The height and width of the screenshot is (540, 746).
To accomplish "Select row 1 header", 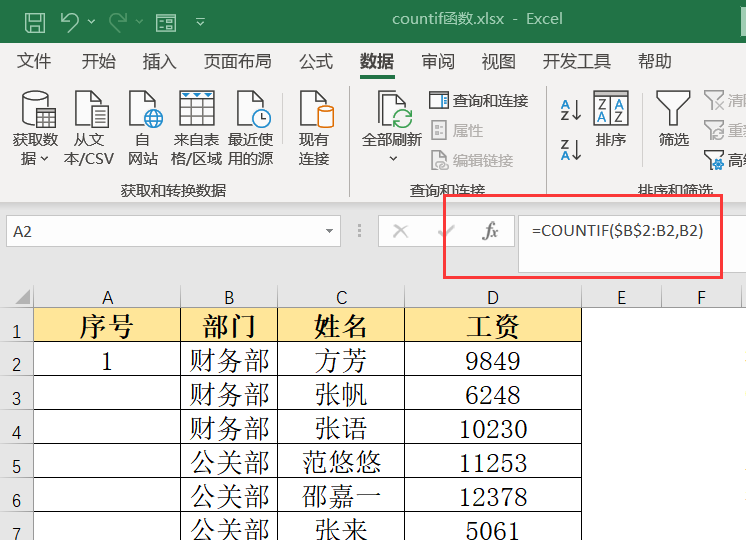I will pos(17,325).
